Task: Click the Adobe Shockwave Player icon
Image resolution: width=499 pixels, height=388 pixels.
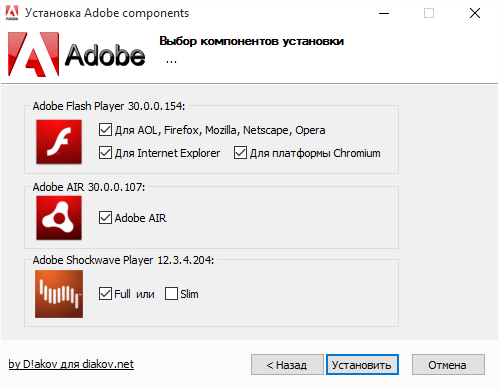Action: [x=59, y=294]
